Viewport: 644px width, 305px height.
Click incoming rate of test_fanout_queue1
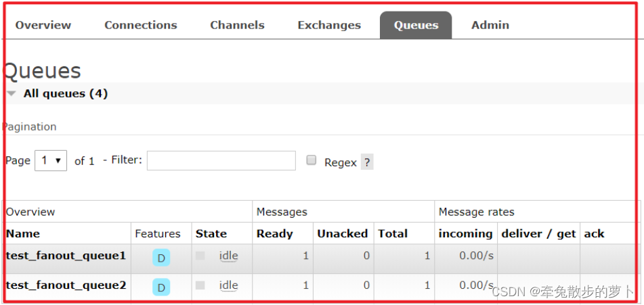coord(477,256)
